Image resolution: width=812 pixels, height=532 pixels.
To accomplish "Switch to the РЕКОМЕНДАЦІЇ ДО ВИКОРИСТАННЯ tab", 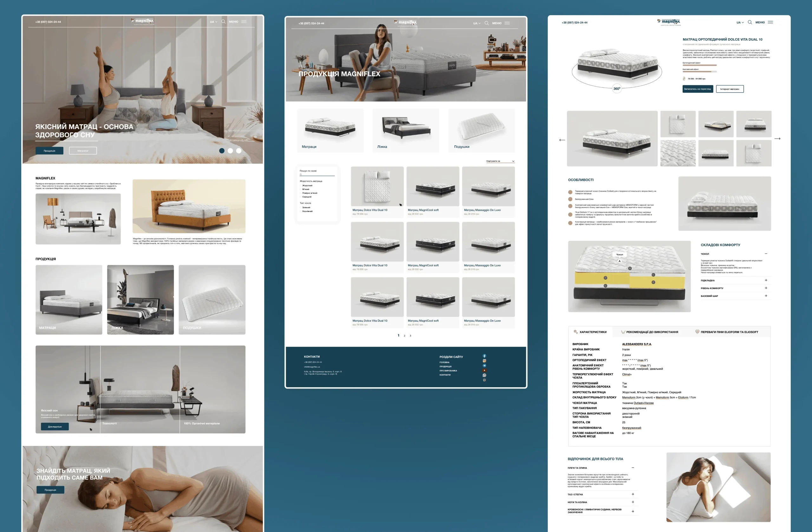I will click(650, 332).
